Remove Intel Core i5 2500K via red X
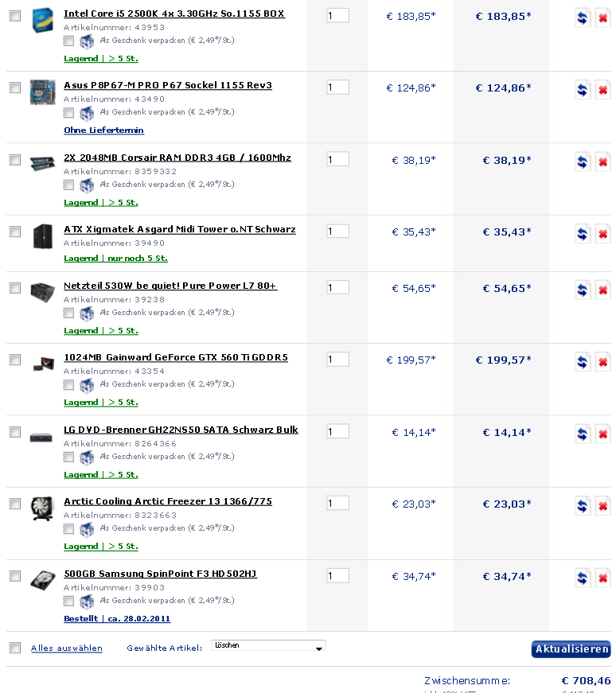Viewport: 616px width, 693px height. coord(602,18)
